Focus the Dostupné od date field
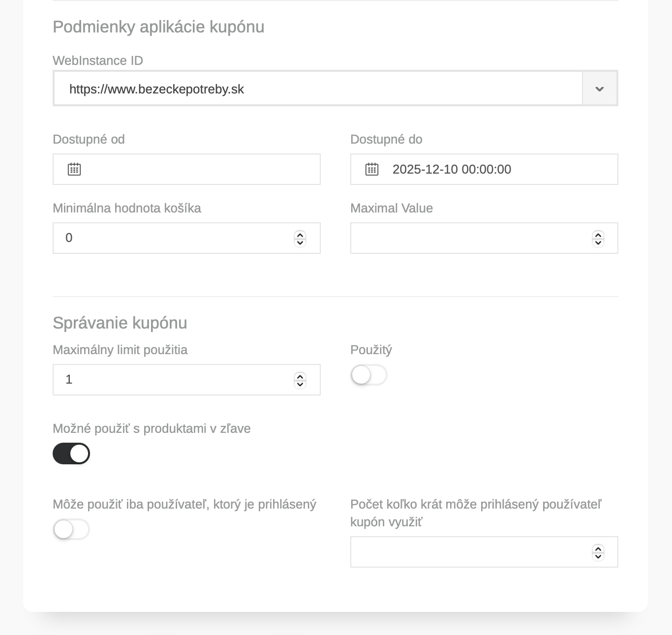 tap(186, 169)
